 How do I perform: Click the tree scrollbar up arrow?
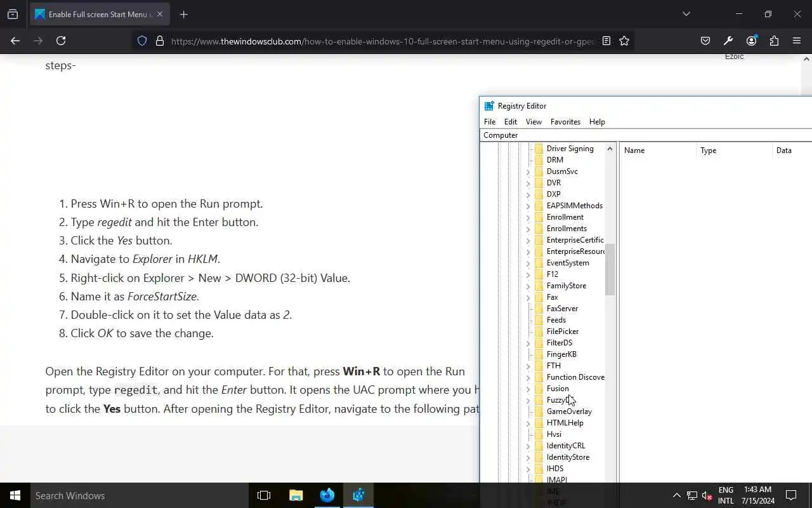tap(610, 149)
